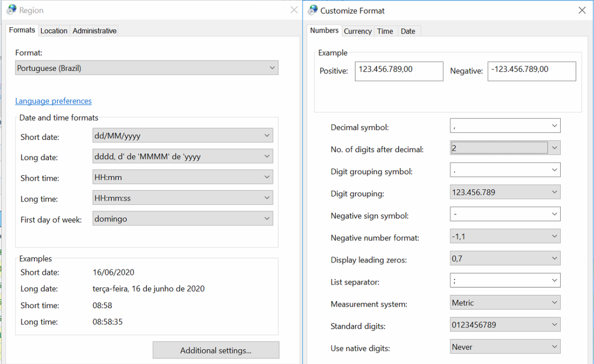
Task: Select the Date tab in Customize Format
Action: tap(408, 31)
